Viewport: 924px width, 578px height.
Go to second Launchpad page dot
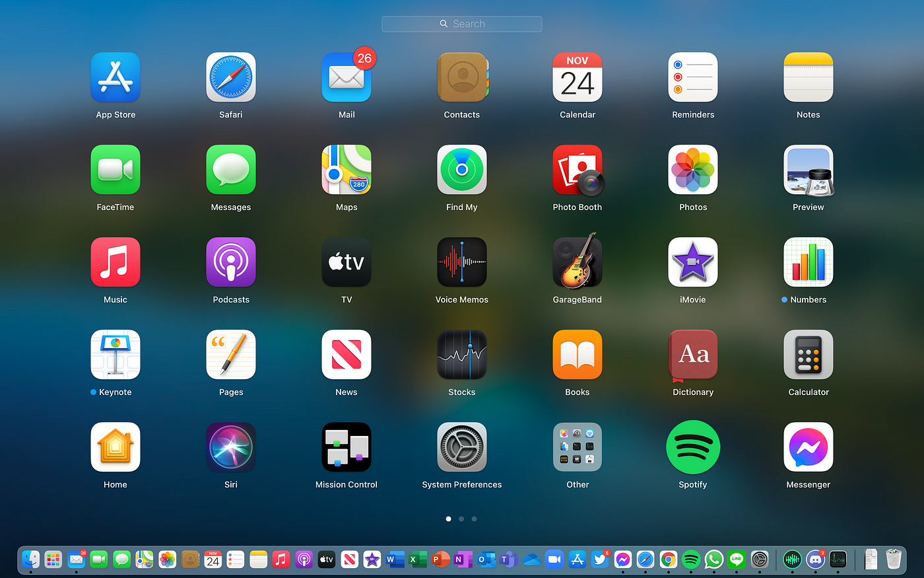[x=461, y=519]
